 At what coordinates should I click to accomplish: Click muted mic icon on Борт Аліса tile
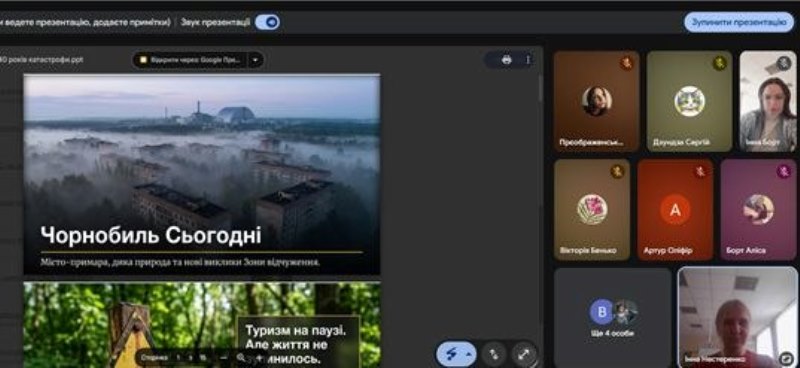(x=784, y=171)
